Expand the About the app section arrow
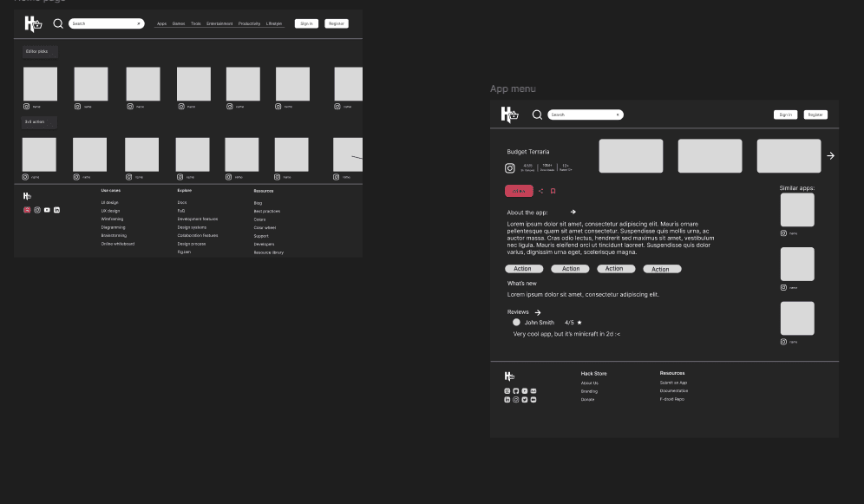The width and height of the screenshot is (864, 504). [x=573, y=212]
